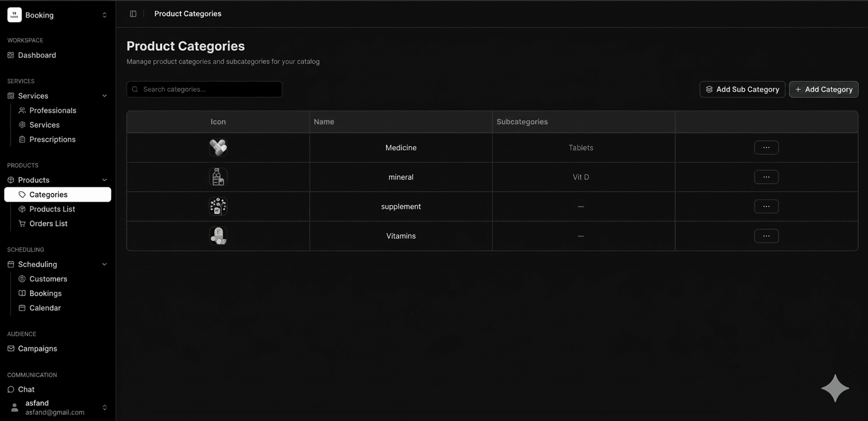Image resolution: width=868 pixels, height=421 pixels.
Task: Click the Dashboard grid icon
Action: (x=11, y=56)
